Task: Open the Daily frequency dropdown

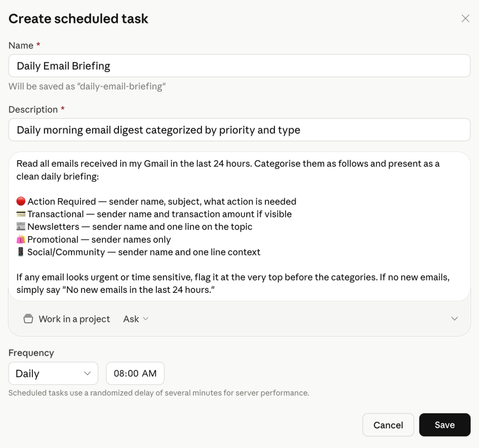Action: [x=53, y=373]
